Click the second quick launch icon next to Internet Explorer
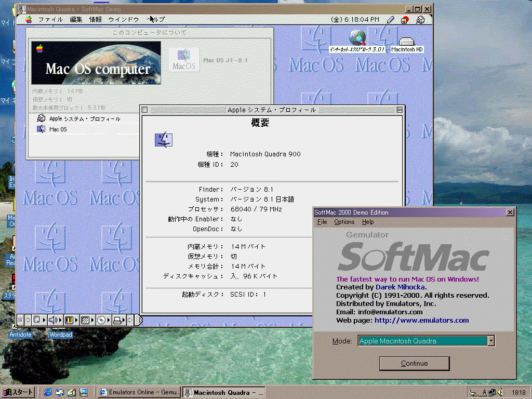Image resolution: width=532 pixels, height=399 pixels. [60, 392]
